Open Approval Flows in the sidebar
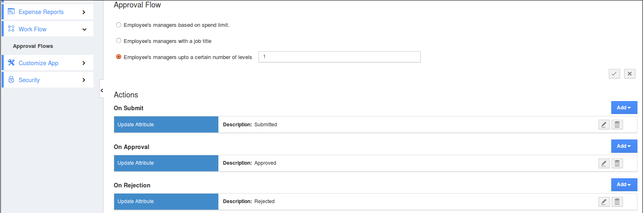The width and height of the screenshot is (644, 213). [33, 46]
